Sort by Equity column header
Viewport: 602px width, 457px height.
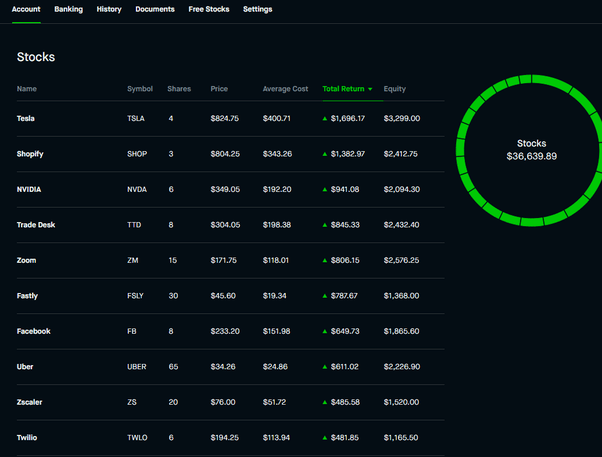tap(395, 89)
